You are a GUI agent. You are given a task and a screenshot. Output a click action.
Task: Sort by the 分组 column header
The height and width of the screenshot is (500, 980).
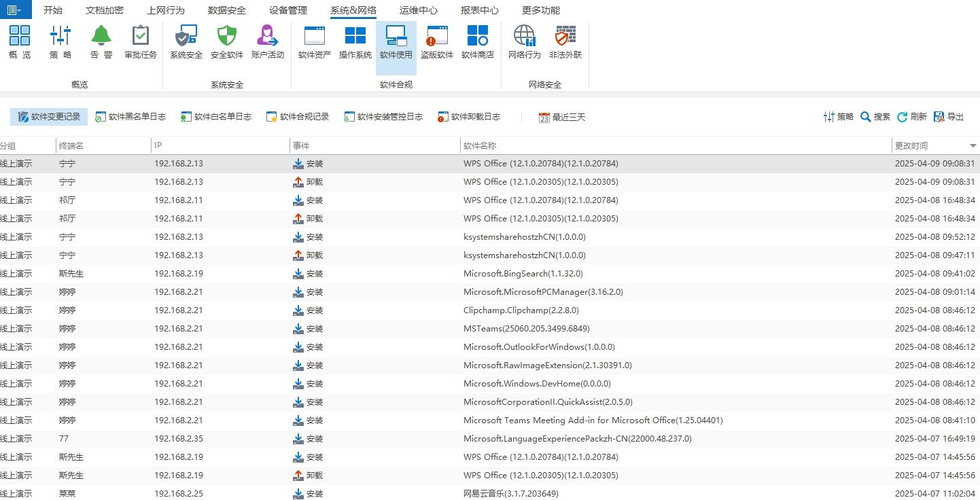pyautogui.click(x=27, y=145)
